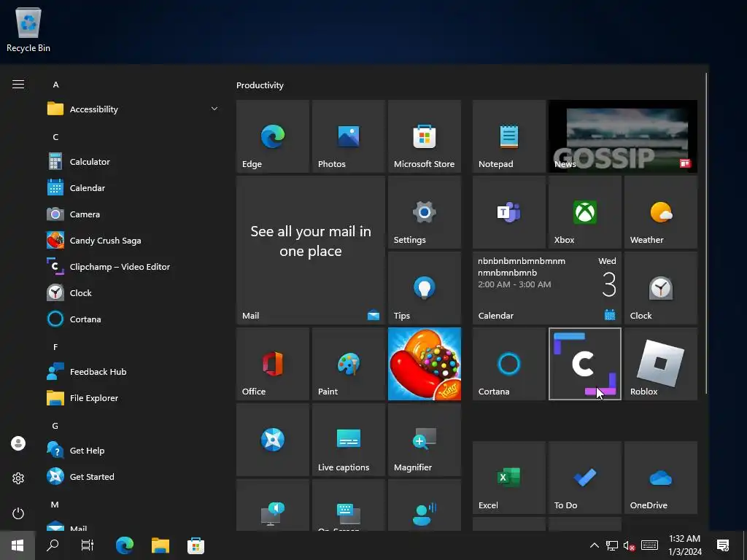Open the Clipchamp tile
Screen dimensions: 747x560
[x=584, y=364]
